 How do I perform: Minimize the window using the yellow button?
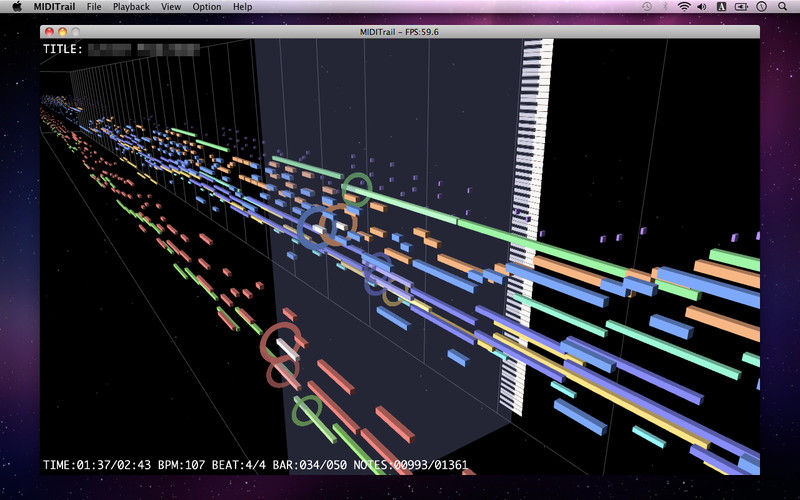pyautogui.click(x=62, y=32)
